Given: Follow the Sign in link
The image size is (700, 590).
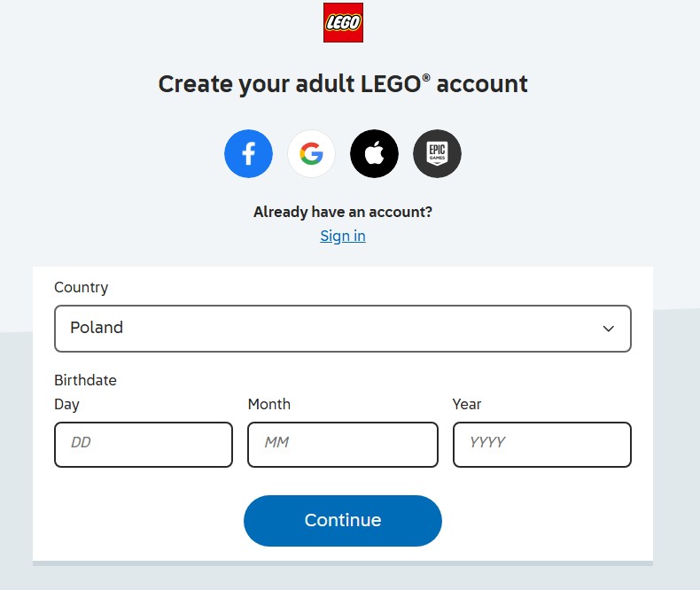Looking at the screenshot, I should coord(343,236).
